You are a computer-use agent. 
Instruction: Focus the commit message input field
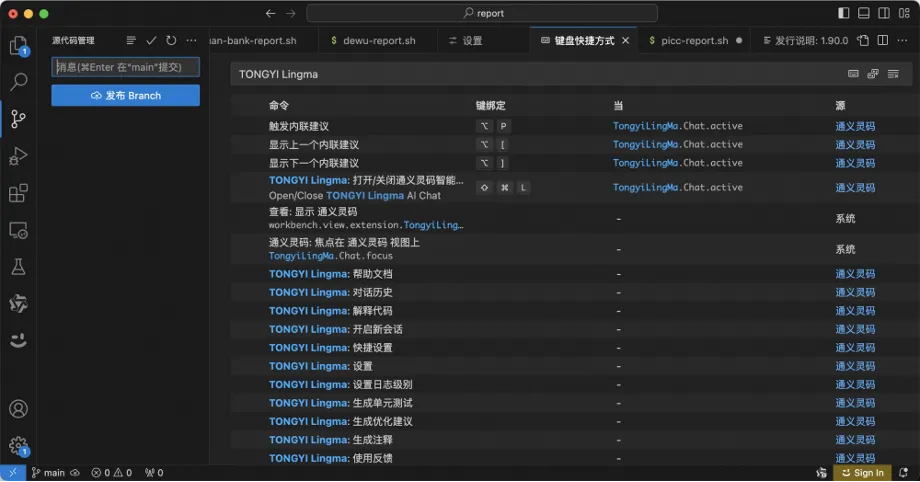(x=126, y=67)
